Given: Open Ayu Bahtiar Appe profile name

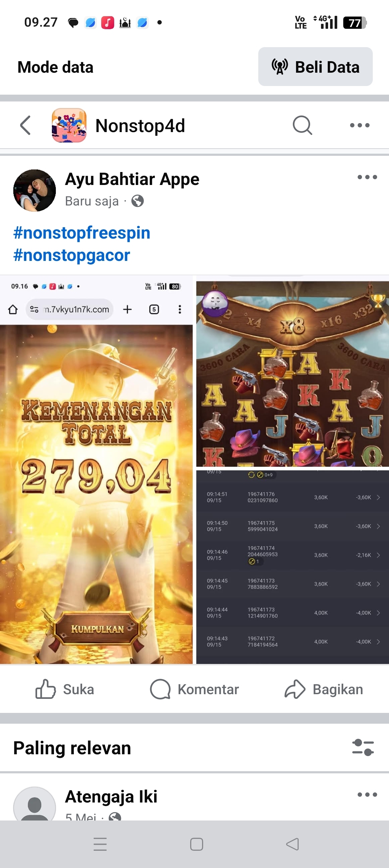Looking at the screenshot, I should tap(132, 179).
